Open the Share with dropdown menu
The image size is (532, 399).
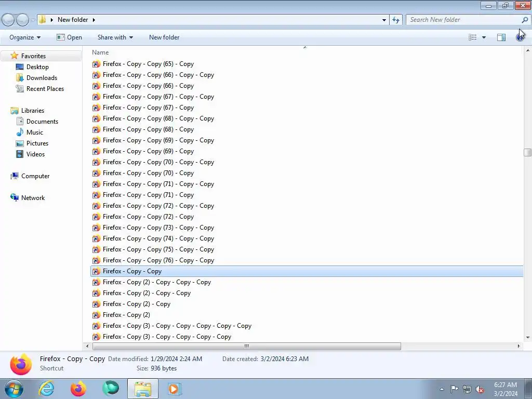[115, 37]
